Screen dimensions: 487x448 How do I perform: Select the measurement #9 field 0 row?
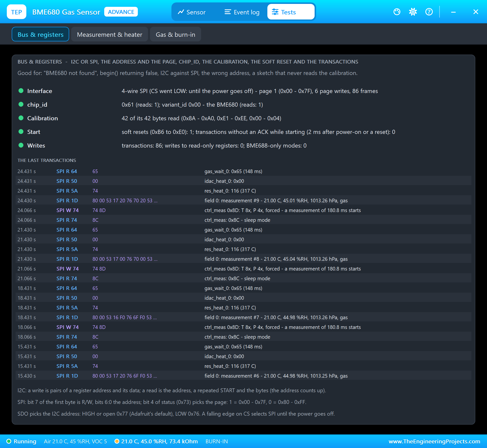[243, 200]
